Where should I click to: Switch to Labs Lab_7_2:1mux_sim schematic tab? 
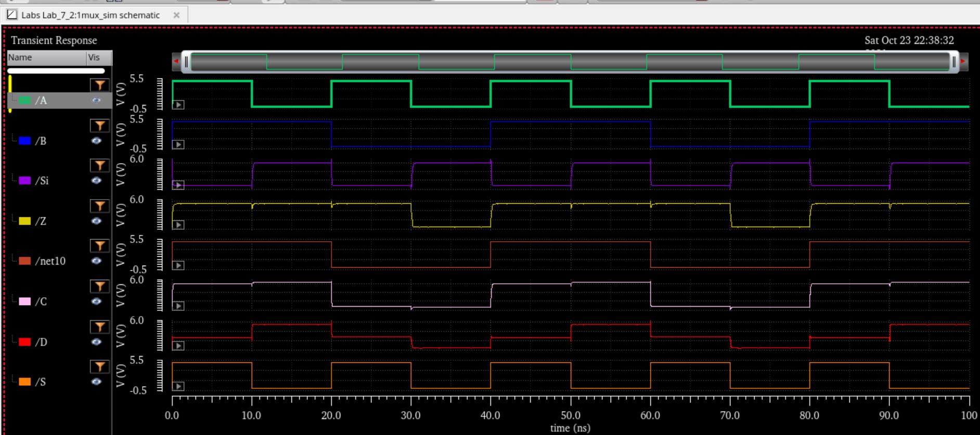click(90, 15)
